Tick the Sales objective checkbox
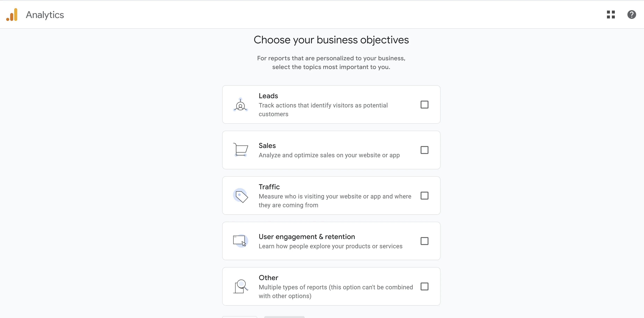Screen dimensions: 644x318 pos(424,150)
